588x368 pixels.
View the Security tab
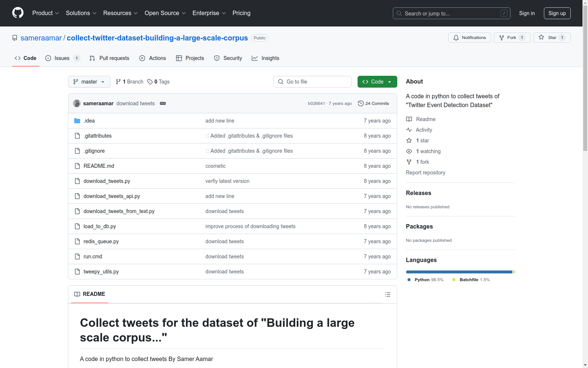click(228, 58)
